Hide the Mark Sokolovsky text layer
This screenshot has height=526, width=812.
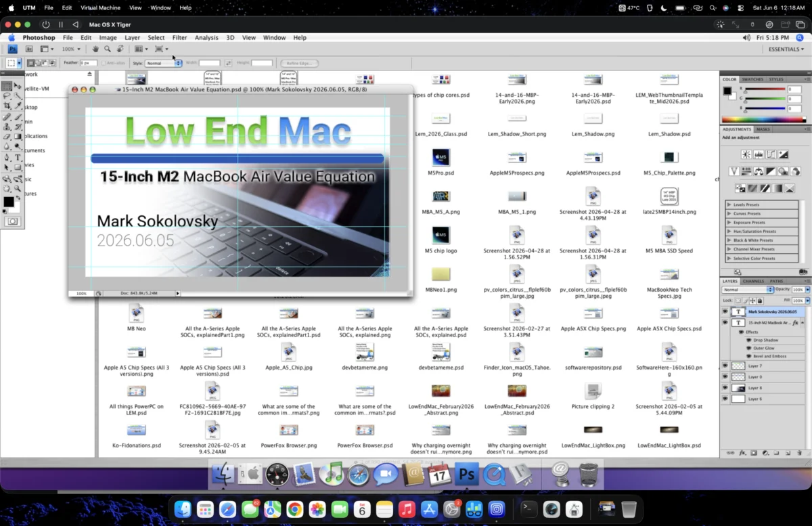725,311
